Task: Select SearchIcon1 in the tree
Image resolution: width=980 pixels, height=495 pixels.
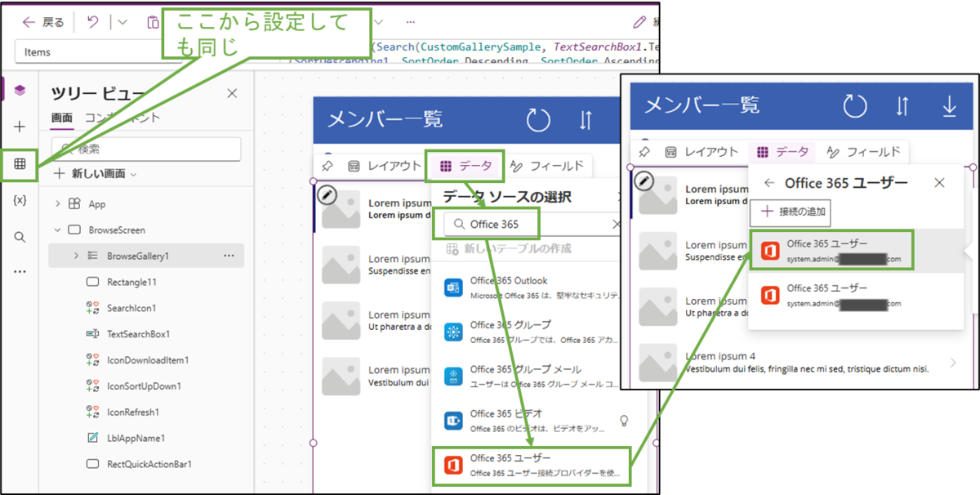Action: click(131, 308)
